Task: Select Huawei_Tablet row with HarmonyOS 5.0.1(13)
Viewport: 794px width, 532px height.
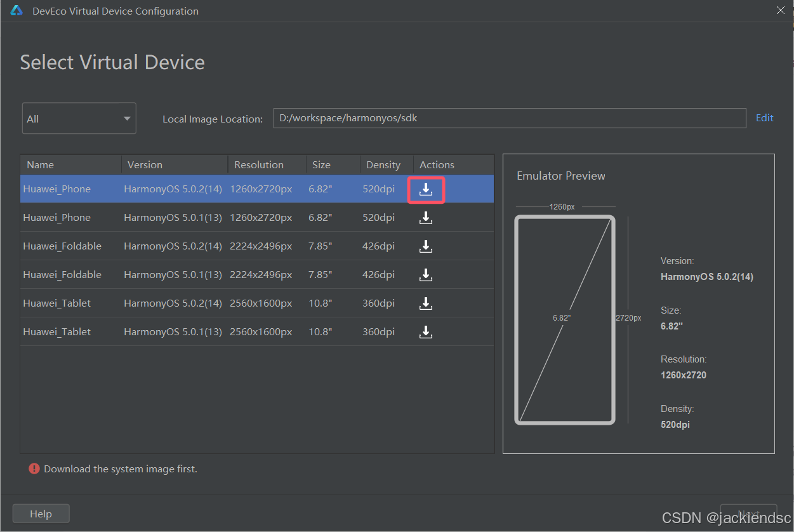Action: [257, 332]
